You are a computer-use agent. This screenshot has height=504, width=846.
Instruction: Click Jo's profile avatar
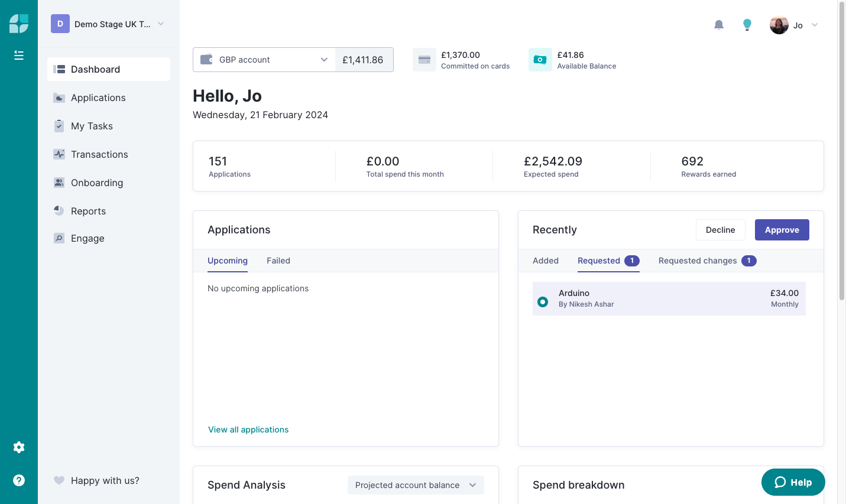coord(779,25)
